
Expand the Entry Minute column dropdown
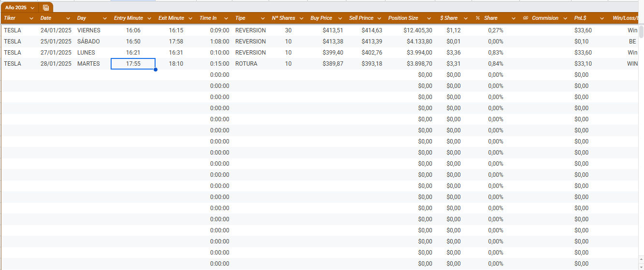click(149, 18)
